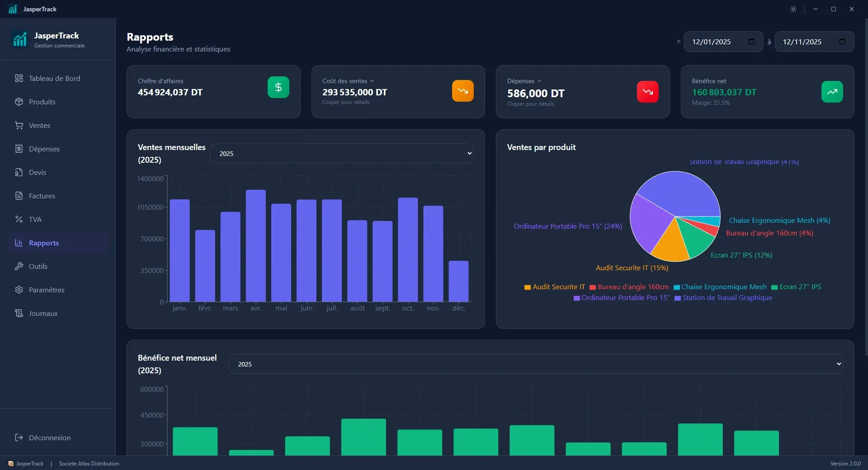Click the Déconnexion logout icon
This screenshot has height=470, width=868.
[19, 437]
